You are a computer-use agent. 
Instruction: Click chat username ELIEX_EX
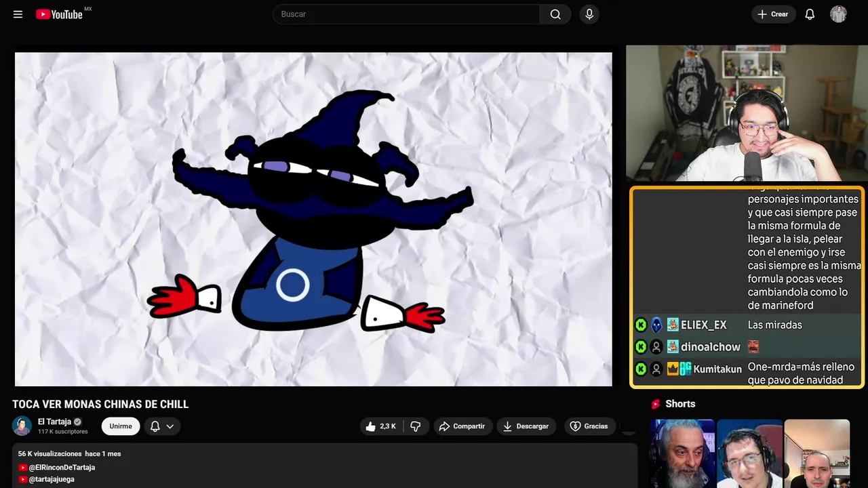pyautogui.click(x=703, y=325)
